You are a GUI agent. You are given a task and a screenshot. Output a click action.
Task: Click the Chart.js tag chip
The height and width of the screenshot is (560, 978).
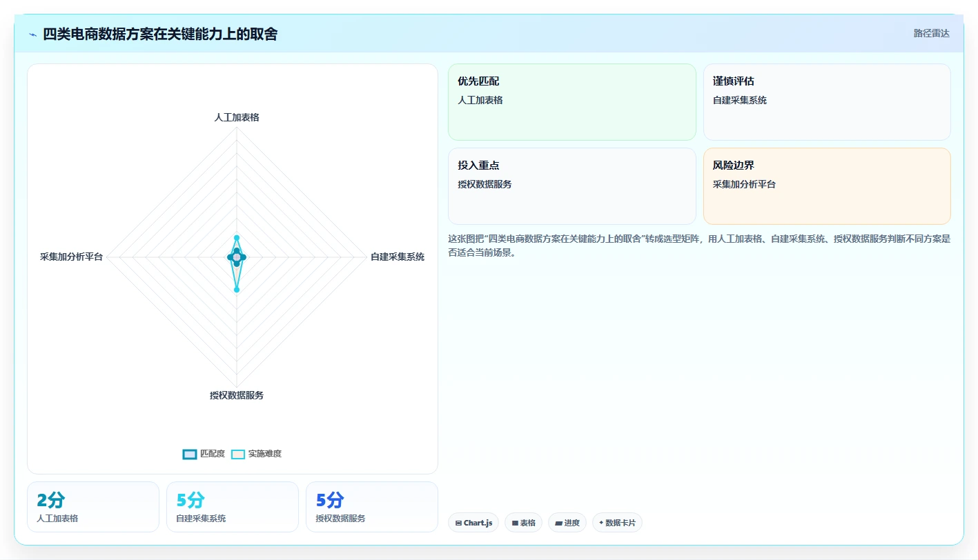[x=473, y=523]
